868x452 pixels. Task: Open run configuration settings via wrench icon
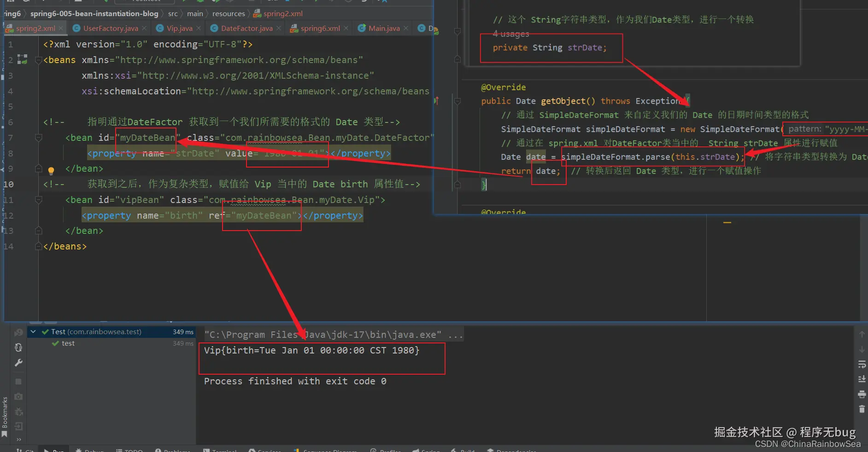18,363
